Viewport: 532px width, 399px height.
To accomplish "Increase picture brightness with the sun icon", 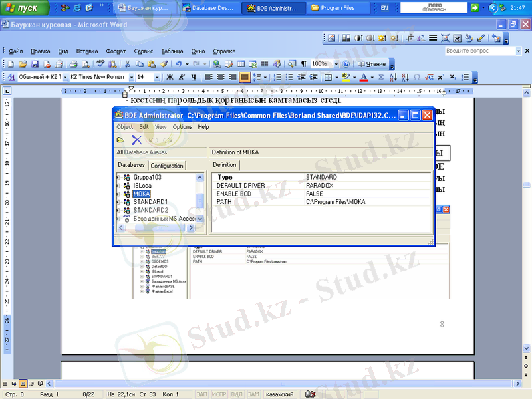I will (382, 39).
